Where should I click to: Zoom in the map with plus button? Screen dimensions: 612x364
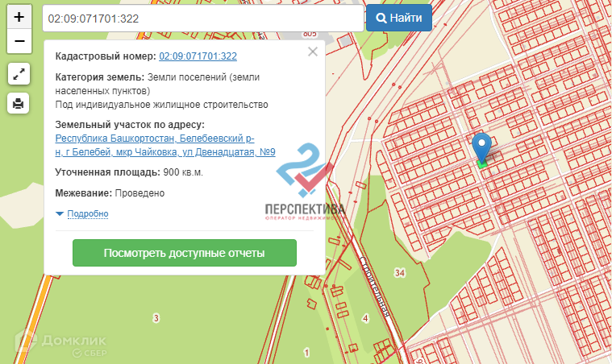(x=19, y=17)
